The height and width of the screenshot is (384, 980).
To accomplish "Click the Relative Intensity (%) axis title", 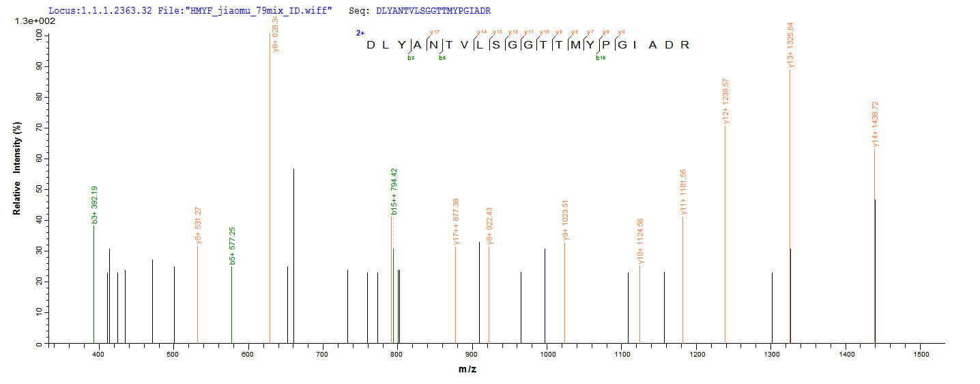I will 17,168.
